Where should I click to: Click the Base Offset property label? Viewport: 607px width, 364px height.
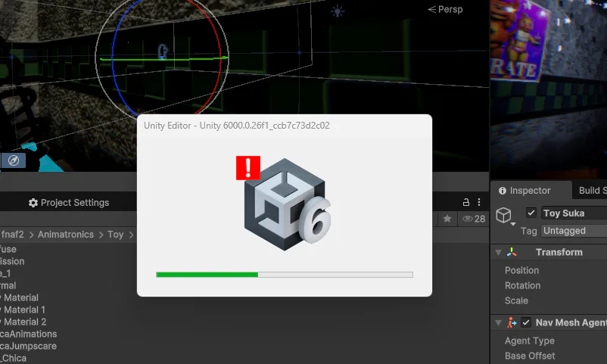(x=530, y=356)
